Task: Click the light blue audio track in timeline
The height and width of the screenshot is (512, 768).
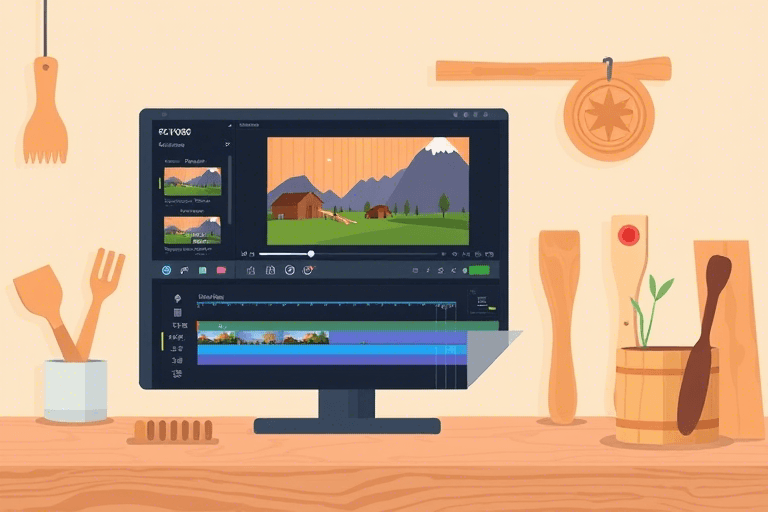Action: pyautogui.click(x=330, y=350)
